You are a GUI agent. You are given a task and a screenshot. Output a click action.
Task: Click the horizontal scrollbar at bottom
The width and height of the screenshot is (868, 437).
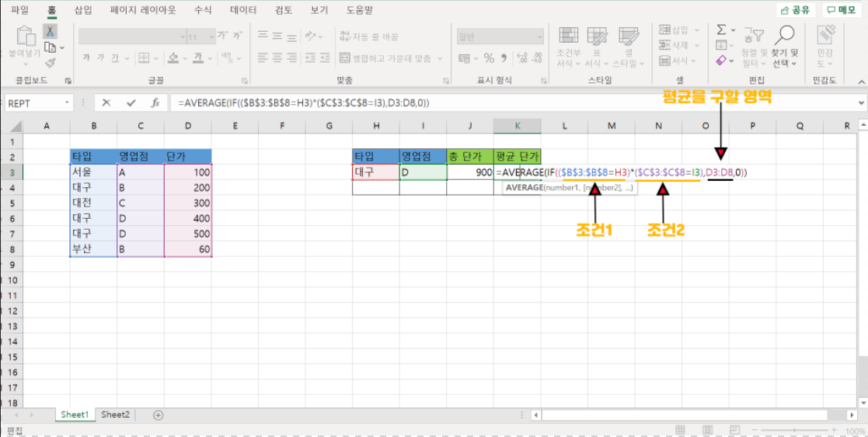pos(685,414)
